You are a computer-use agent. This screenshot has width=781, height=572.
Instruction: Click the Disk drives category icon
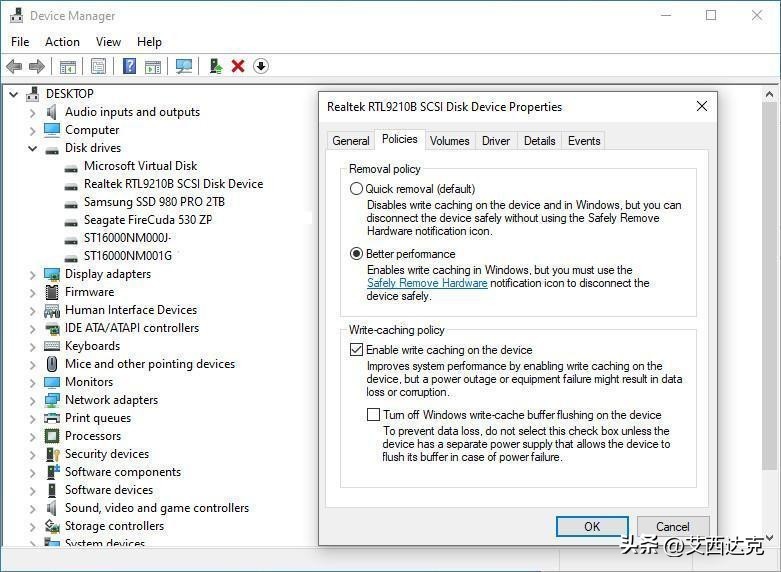[52, 149]
